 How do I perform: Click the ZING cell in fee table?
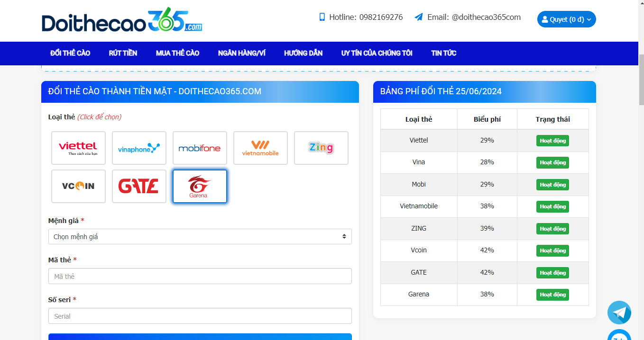click(419, 228)
